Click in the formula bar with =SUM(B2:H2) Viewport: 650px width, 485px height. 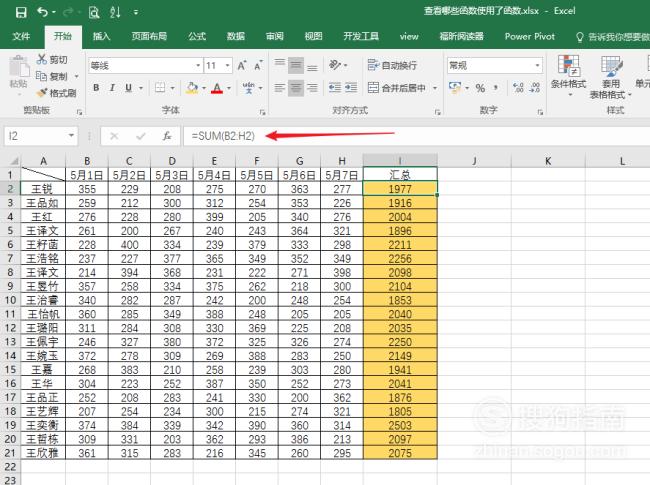(417, 136)
